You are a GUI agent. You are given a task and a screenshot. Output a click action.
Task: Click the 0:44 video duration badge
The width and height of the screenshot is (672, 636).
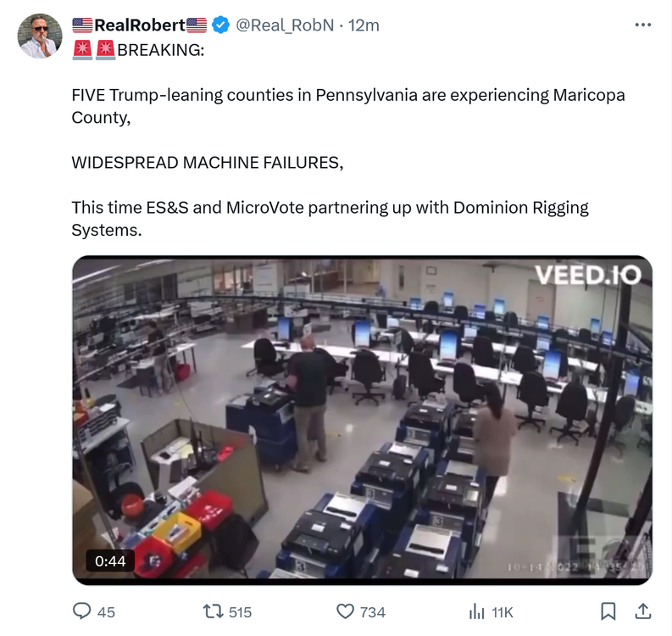point(110,561)
